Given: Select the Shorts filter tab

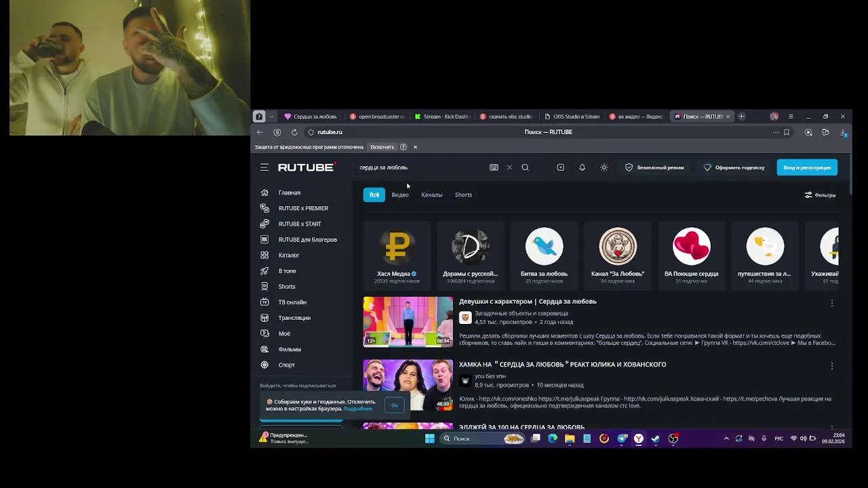Looking at the screenshot, I should point(463,195).
